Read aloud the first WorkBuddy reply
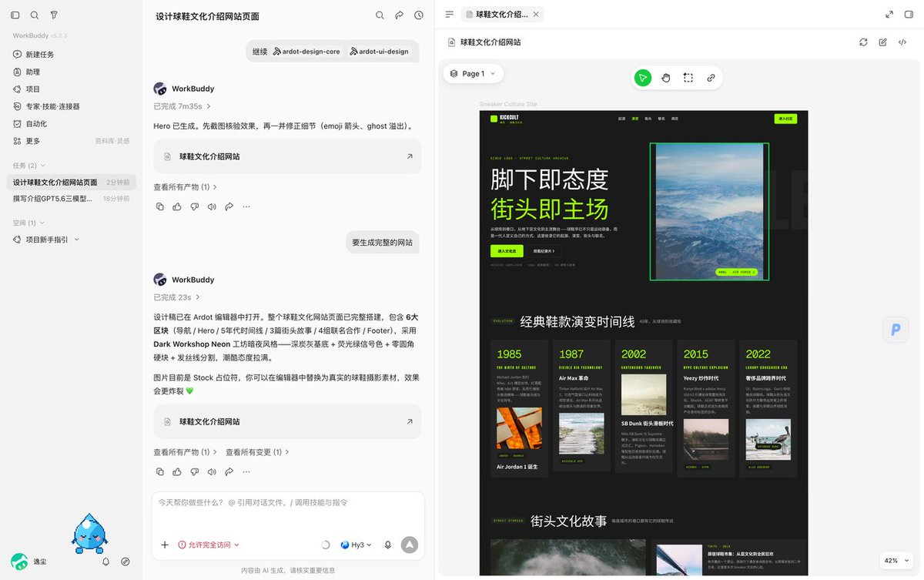This screenshot has width=924, height=580. tap(212, 206)
